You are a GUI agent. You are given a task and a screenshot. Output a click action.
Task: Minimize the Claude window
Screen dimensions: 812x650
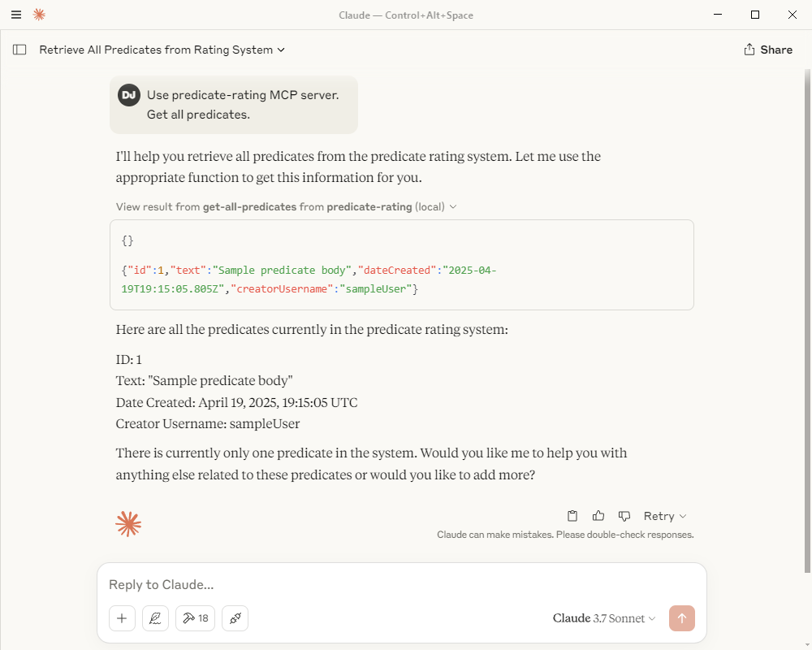coord(718,15)
